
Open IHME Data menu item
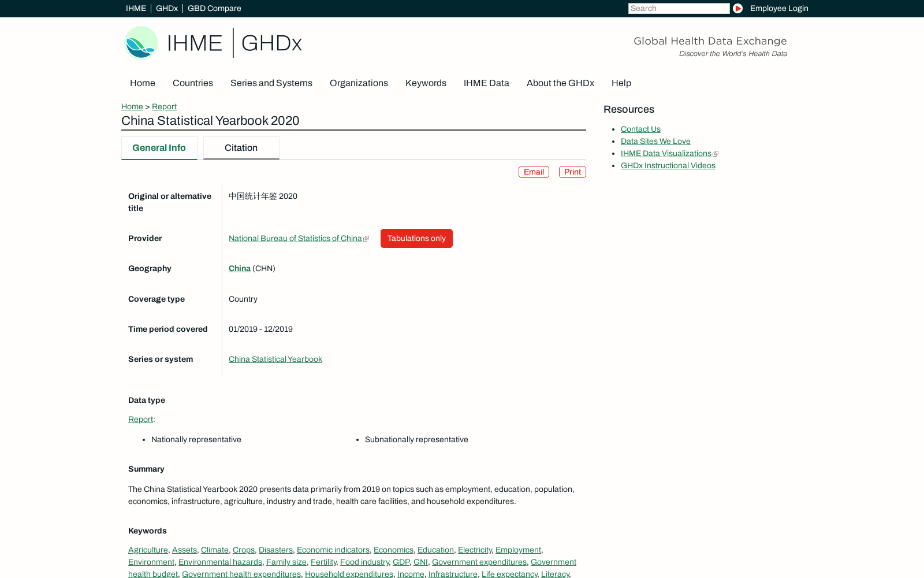486,83
